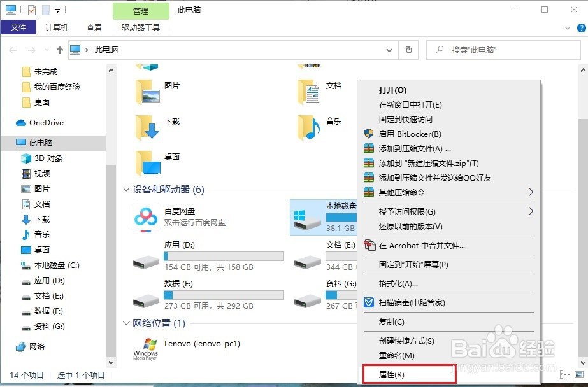Click the help question mark icon

click(x=579, y=27)
